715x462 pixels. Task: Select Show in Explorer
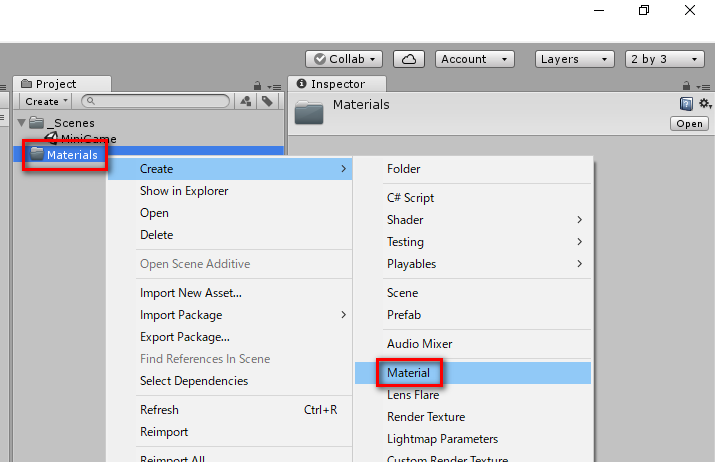click(x=230, y=191)
